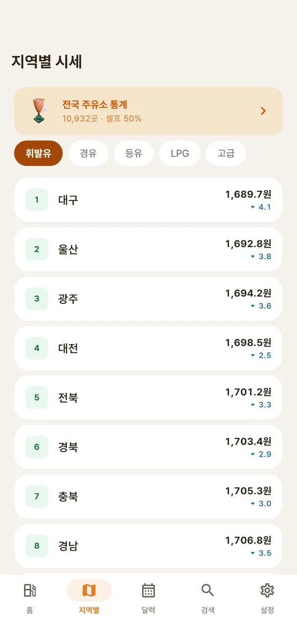
Task: Open the 경남 region entry
Action: (x=148, y=546)
